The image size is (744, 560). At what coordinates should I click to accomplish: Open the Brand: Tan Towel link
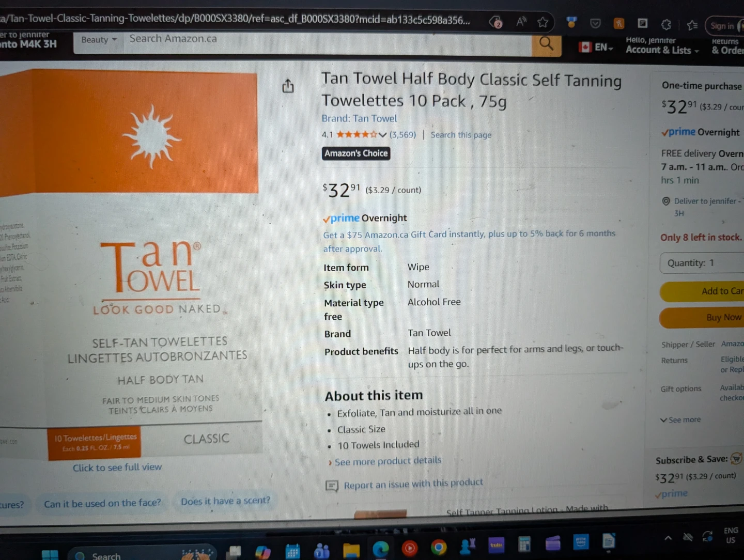359,118
